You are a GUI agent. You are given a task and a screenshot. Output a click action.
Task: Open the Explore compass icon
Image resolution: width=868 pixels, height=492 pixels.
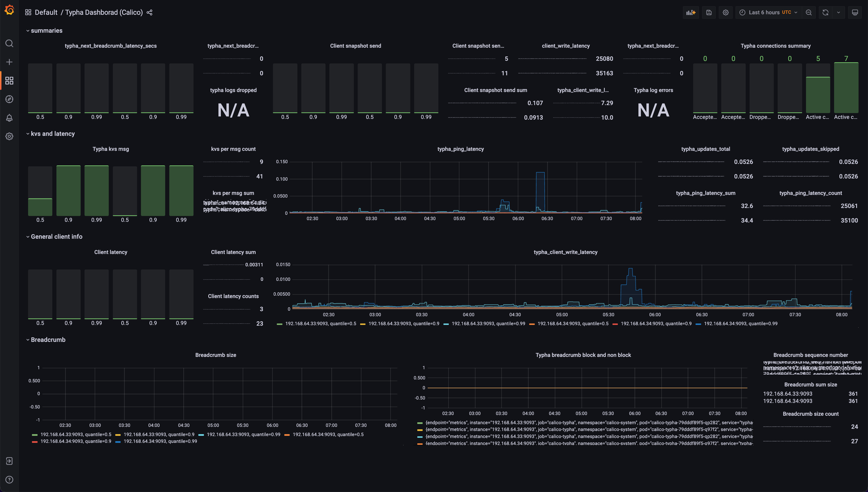coord(9,99)
